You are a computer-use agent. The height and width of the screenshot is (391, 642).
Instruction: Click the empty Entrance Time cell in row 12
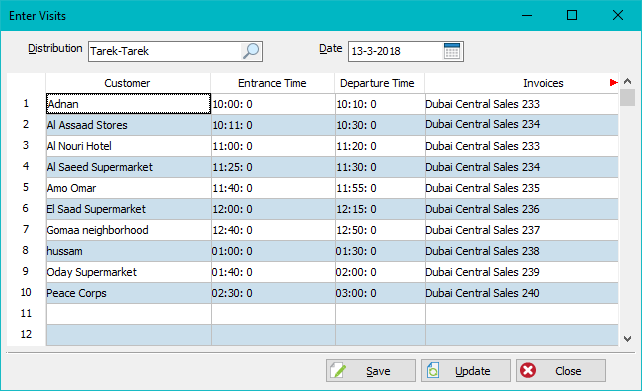point(273,335)
